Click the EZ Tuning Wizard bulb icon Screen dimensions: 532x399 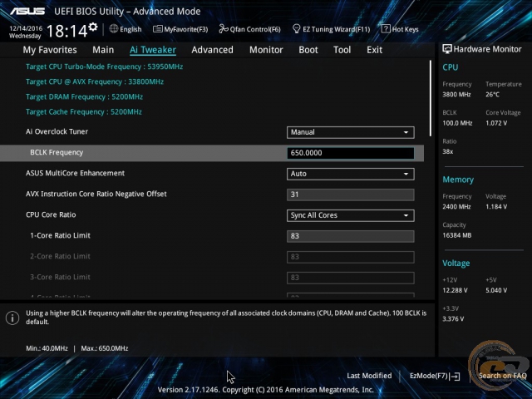296,29
